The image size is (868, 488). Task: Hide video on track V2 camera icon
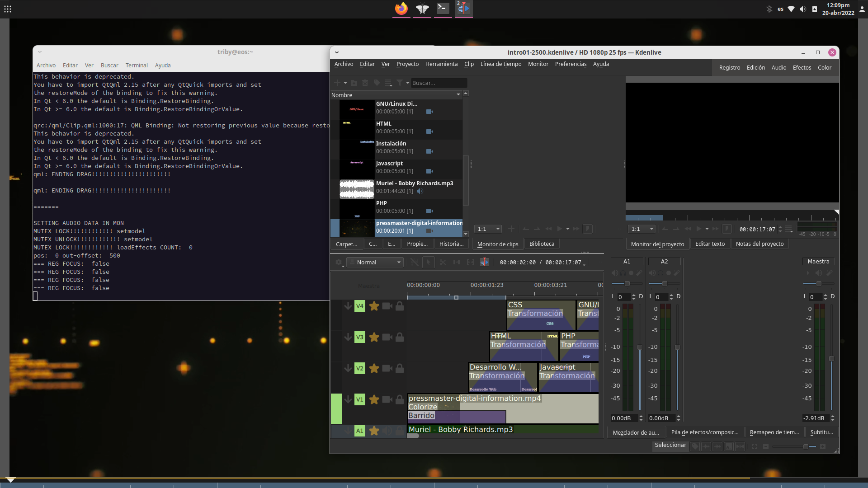tap(387, 368)
